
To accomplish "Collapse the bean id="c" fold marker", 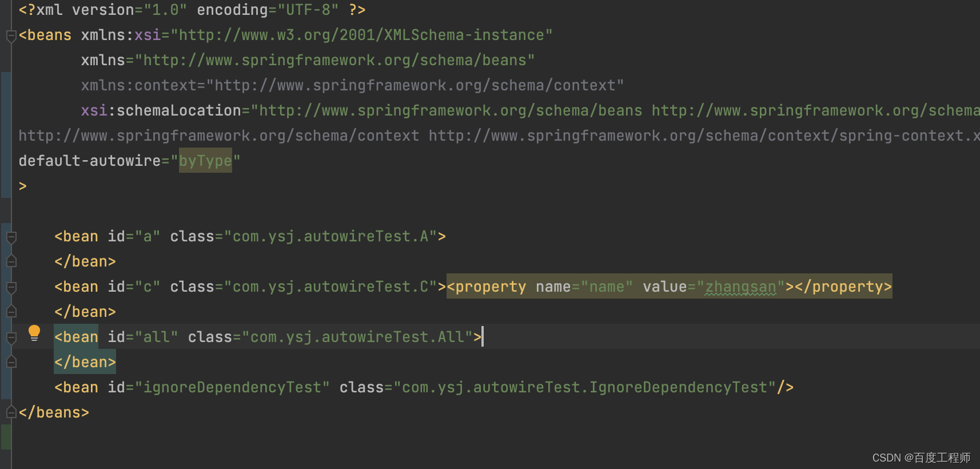I will (11, 287).
